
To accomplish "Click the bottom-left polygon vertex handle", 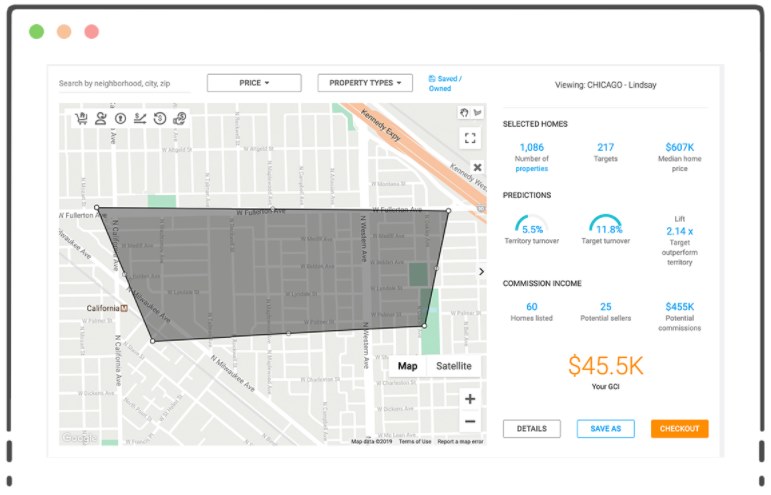I will click(x=153, y=341).
